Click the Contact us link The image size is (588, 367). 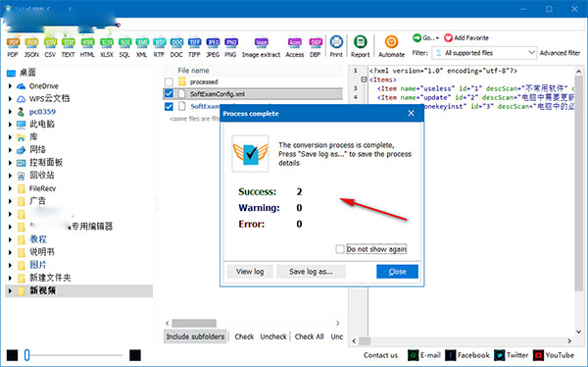tap(380, 355)
